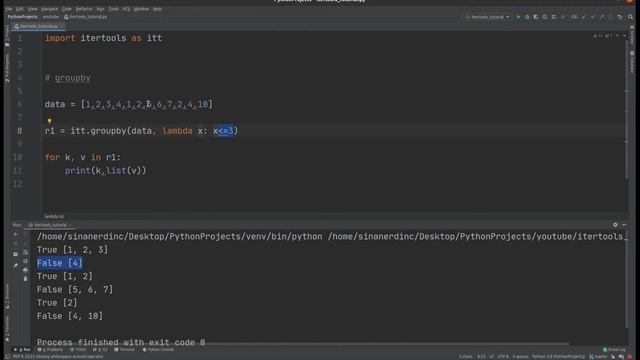
Task: Click the PEP 8 warning in the status bar
Action: [x=58, y=357]
